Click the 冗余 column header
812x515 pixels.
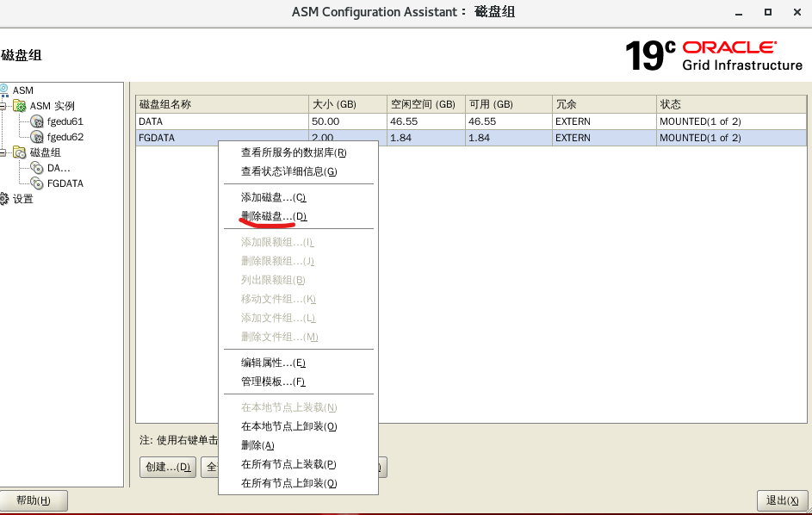pos(604,105)
